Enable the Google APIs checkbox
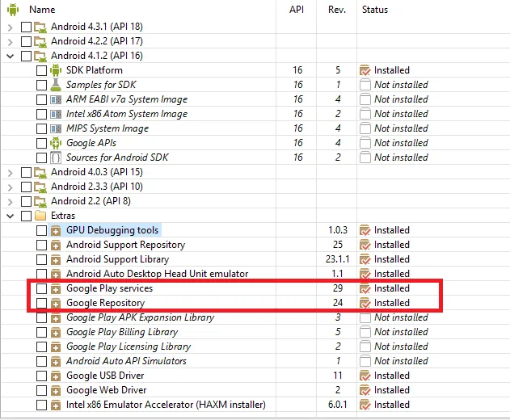 click(41, 143)
